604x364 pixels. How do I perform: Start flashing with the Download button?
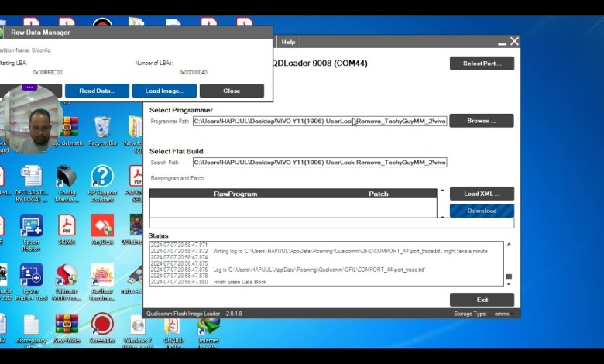click(482, 211)
